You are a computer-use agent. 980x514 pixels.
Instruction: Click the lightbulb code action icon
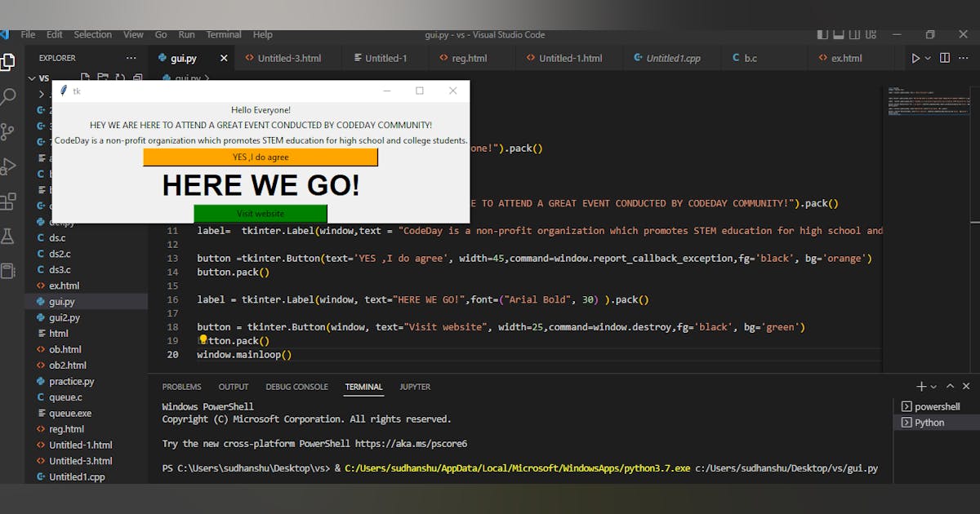pyautogui.click(x=203, y=340)
